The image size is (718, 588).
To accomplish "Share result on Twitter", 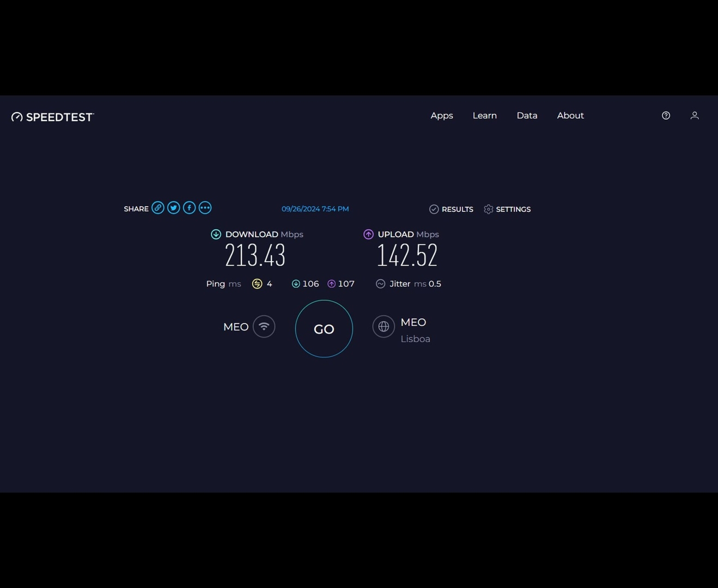I will click(x=174, y=208).
